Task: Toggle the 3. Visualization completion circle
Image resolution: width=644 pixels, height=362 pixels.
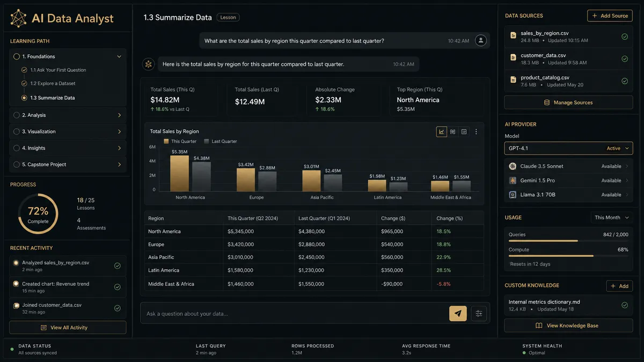Action: 17,131
